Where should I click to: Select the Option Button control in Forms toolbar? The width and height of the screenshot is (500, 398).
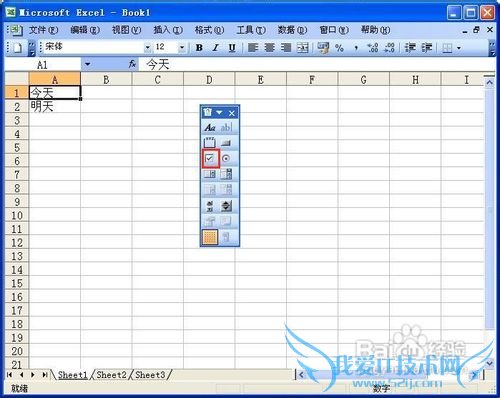(x=226, y=158)
